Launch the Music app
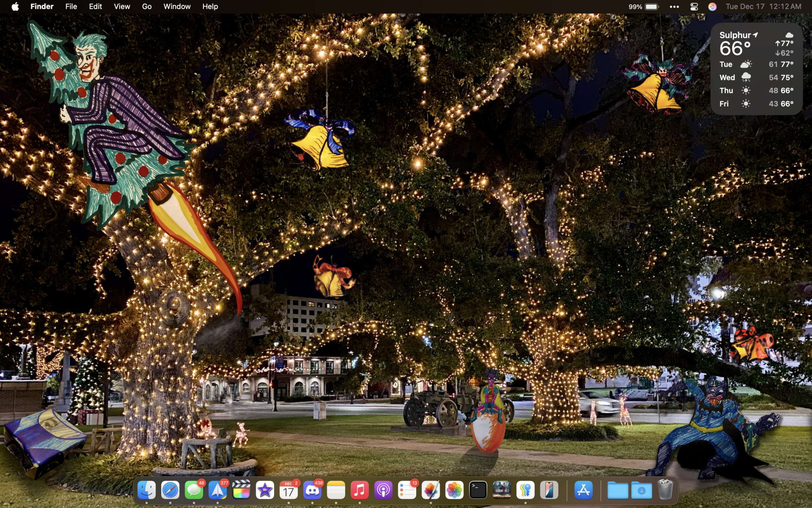The height and width of the screenshot is (508, 812). 360,490
